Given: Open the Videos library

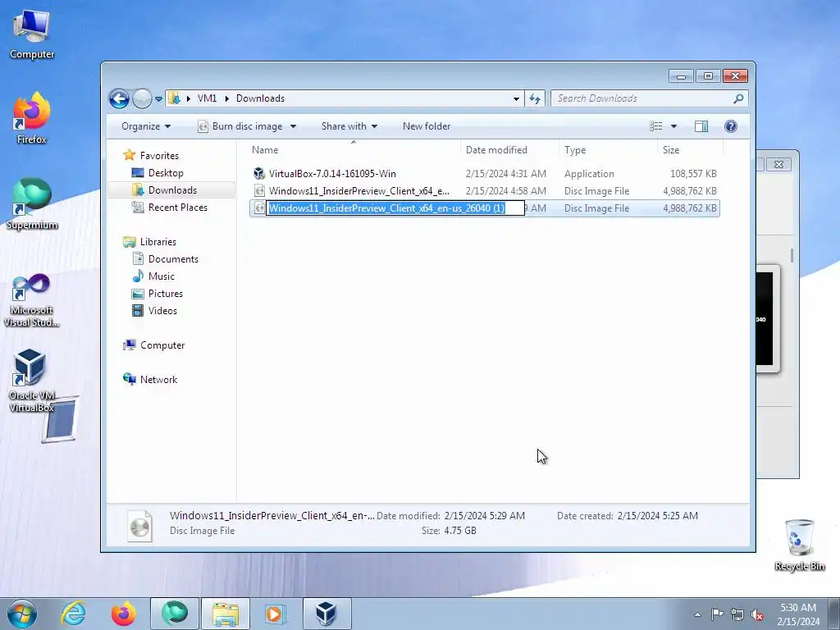Looking at the screenshot, I should pyautogui.click(x=162, y=311).
